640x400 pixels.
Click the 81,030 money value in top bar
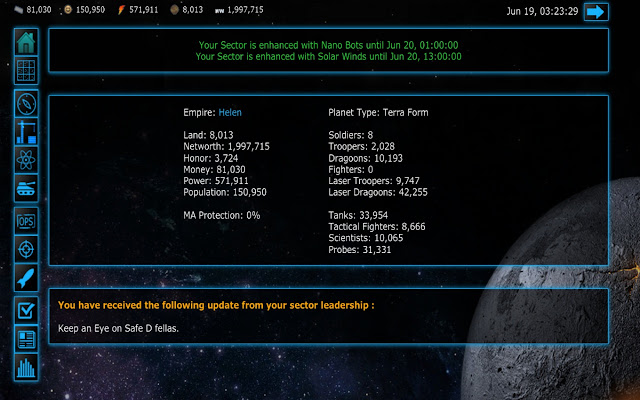point(39,10)
